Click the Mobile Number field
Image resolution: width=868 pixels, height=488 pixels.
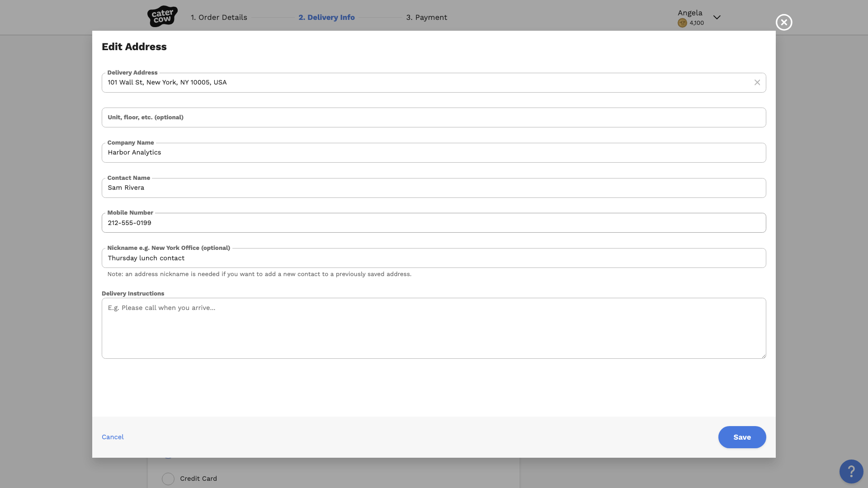pos(434,223)
